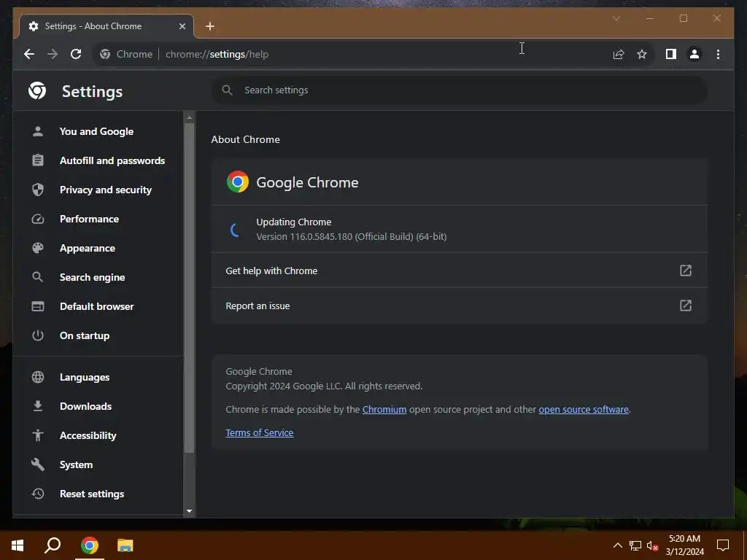This screenshot has width=747, height=560.
Task: Open the side panel icon
Action: (x=671, y=54)
